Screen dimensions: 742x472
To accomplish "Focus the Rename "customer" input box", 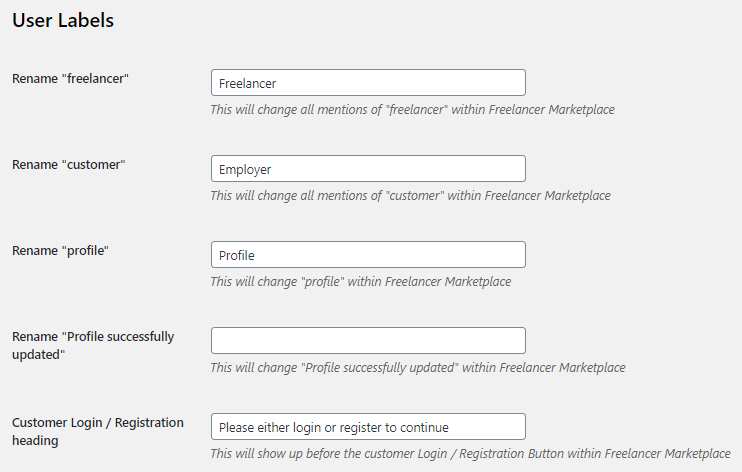I will click(368, 169).
